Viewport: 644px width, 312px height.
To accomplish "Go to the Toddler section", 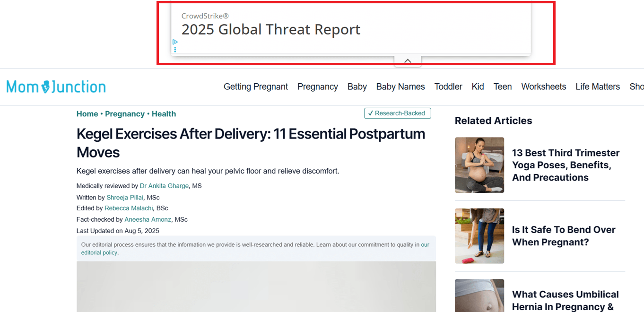I will click(x=448, y=87).
